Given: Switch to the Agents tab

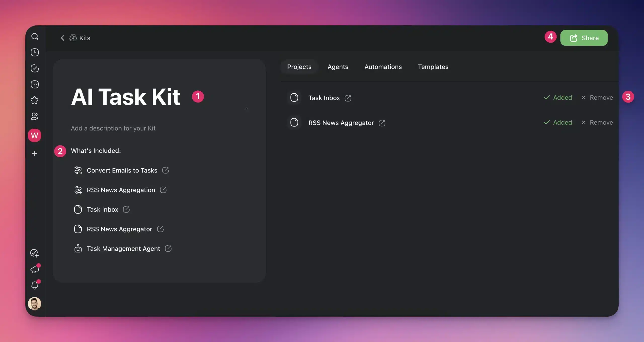Looking at the screenshot, I should coord(338,67).
